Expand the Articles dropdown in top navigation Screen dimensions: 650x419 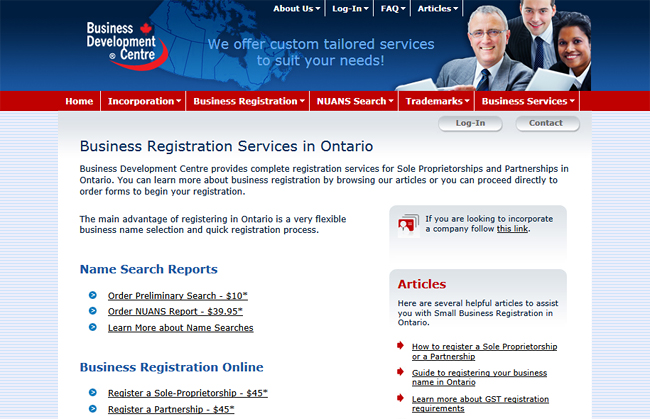point(438,9)
